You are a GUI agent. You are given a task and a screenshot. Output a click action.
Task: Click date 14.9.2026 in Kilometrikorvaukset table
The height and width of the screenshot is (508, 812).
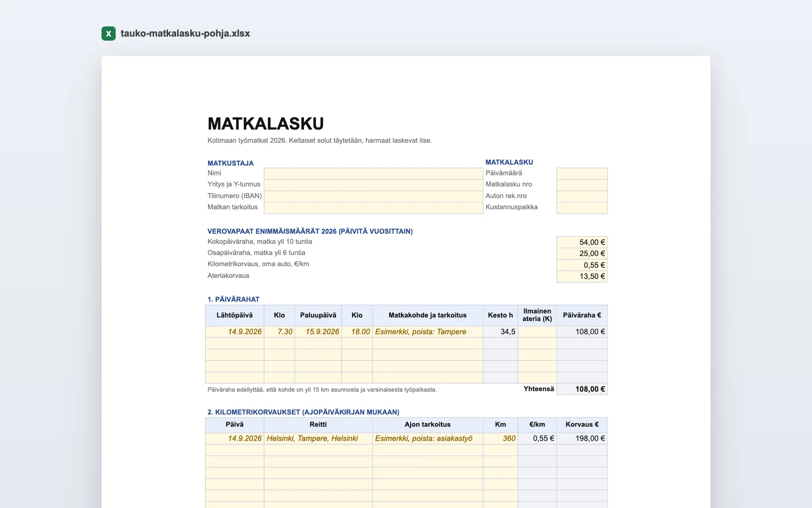click(x=234, y=438)
